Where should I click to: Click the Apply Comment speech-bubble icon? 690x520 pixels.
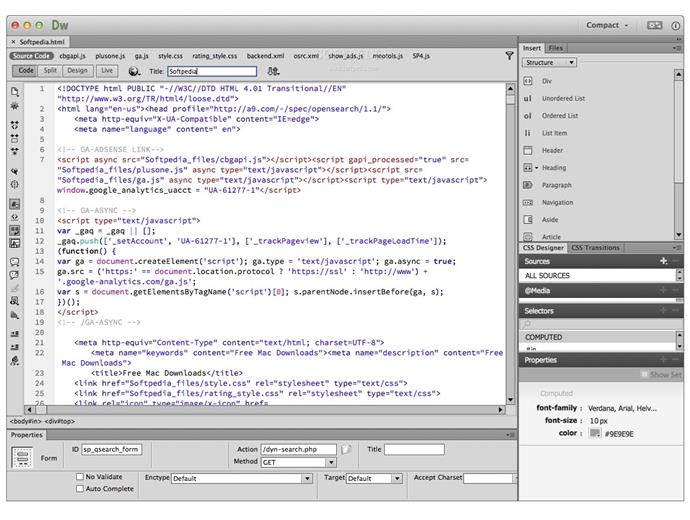[x=15, y=262]
